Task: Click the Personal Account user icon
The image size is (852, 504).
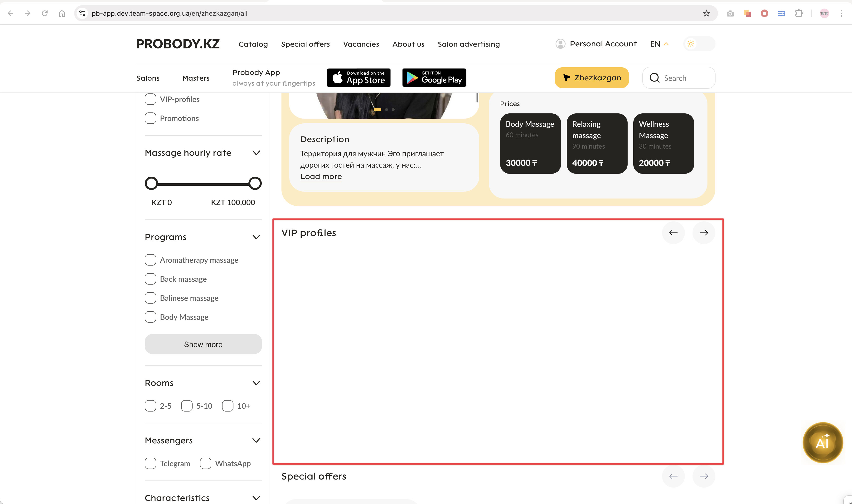Action: [560, 44]
